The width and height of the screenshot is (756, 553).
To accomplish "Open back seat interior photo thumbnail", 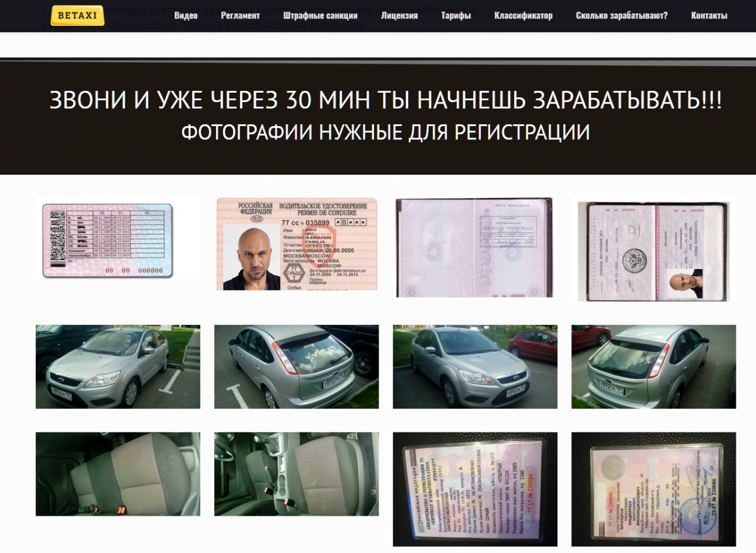I will [118, 474].
